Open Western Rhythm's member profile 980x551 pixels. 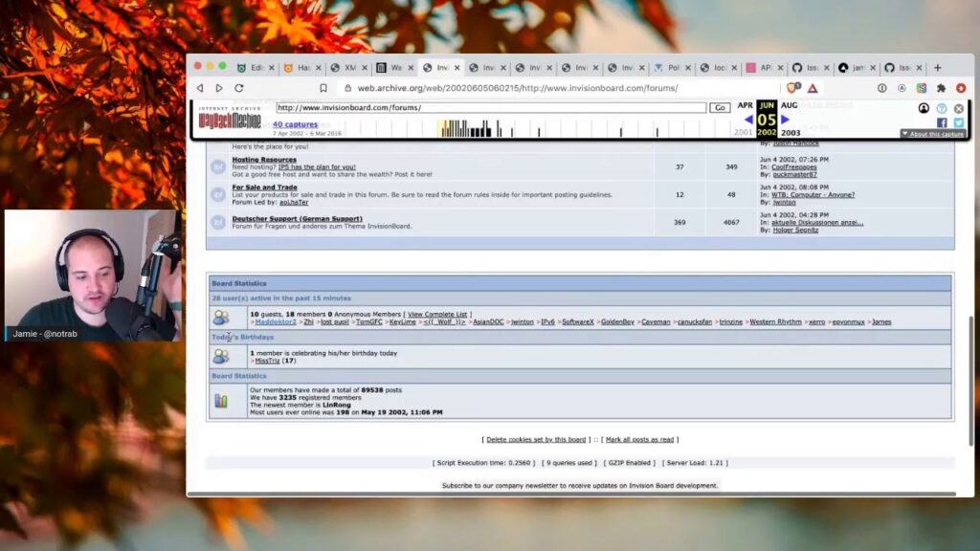coord(775,321)
